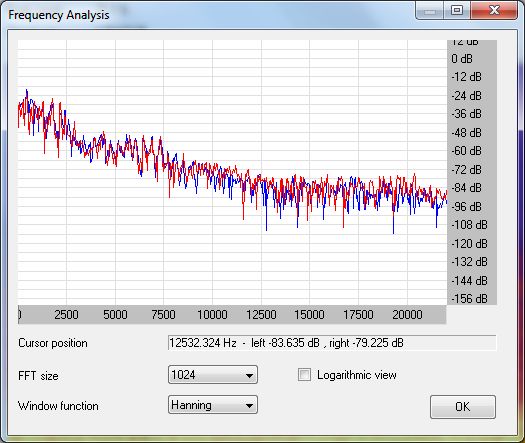Enable the Logarithmic view checkbox
The height and width of the screenshot is (443, 525).
[x=304, y=375]
